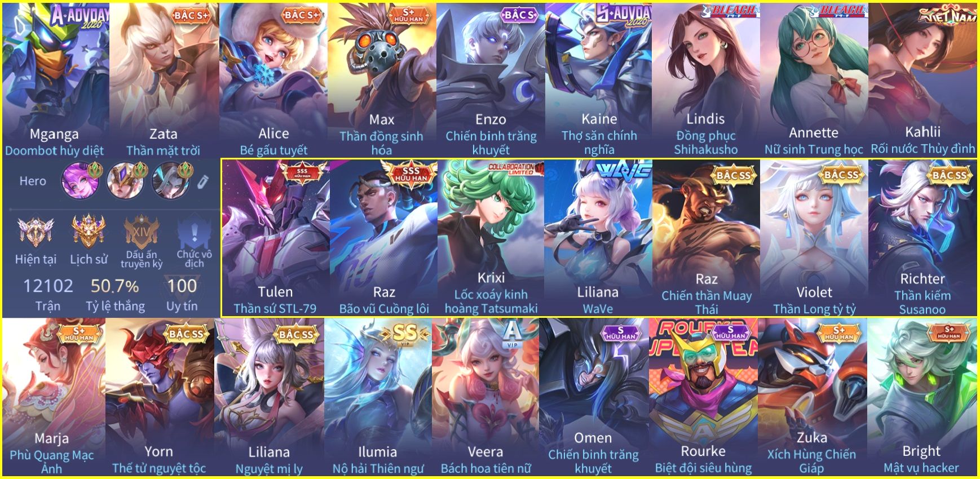Open the Chức vô địch badge
The image size is (980, 479).
pos(194,232)
